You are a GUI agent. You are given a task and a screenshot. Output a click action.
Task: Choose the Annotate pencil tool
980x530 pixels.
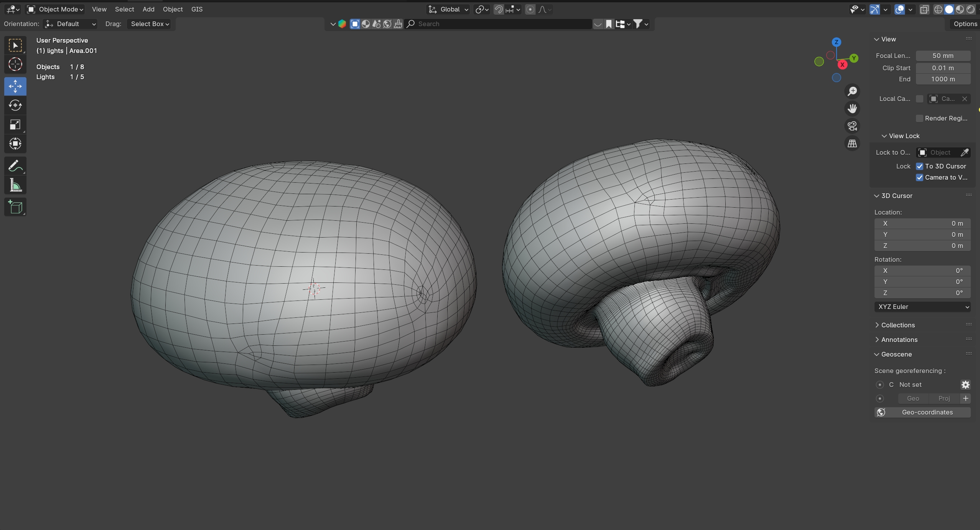click(x=15, y=166)
